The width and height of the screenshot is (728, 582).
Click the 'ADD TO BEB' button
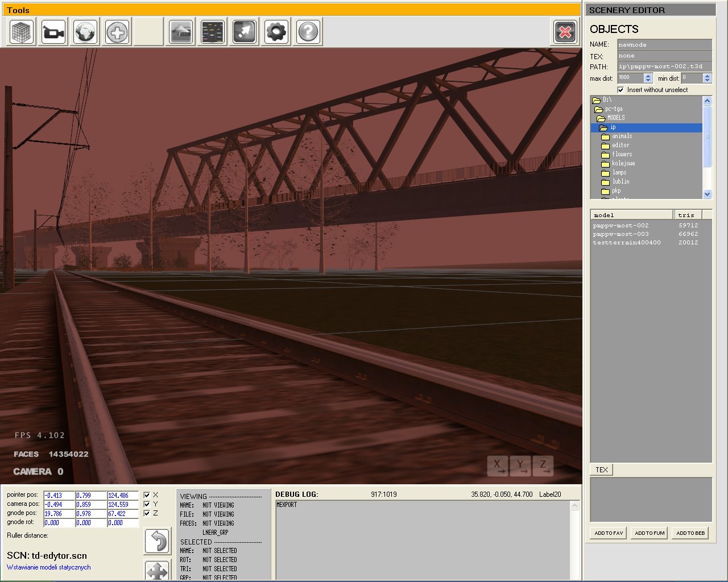(690, 533)
